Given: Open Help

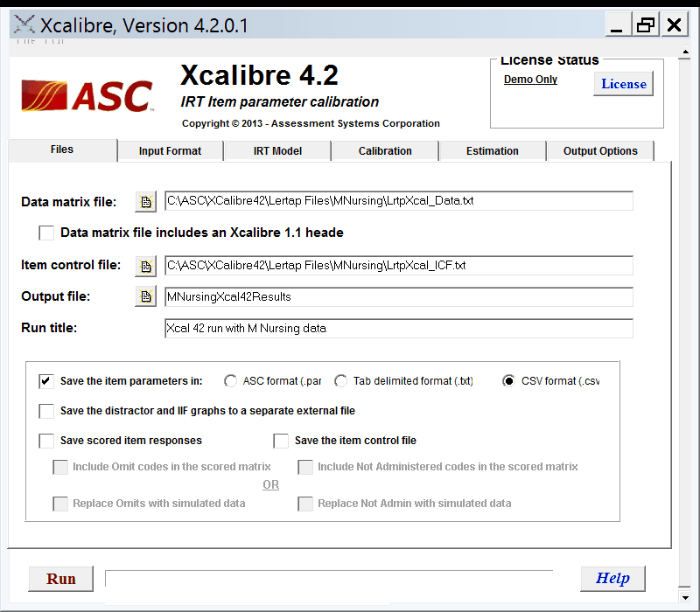Looking at the screenshot, I should pyautogui.click(x=612, y=578).
